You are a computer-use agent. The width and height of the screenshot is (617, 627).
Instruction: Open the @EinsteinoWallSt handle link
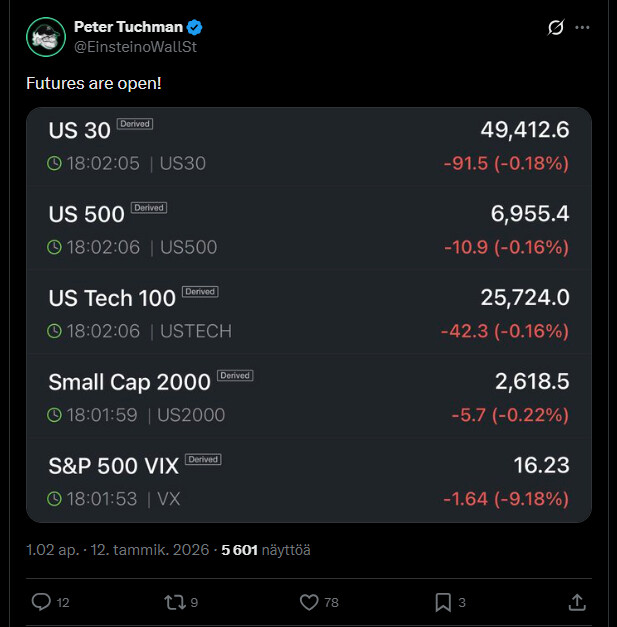(135, 46)
